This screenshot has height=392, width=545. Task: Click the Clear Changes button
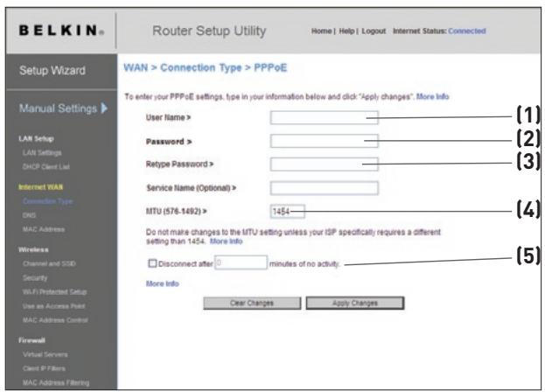tap(252, 303)
